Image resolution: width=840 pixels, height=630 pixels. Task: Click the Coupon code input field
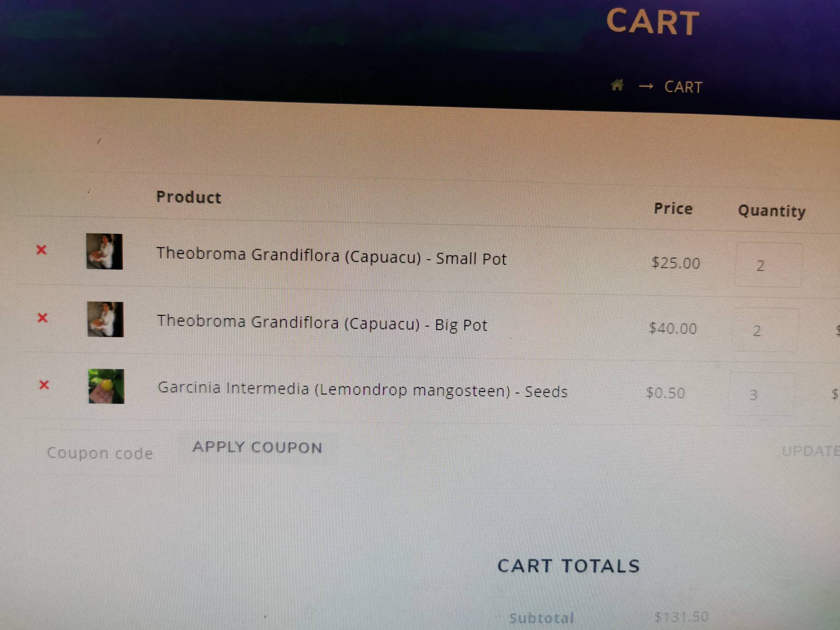[100, 453]
